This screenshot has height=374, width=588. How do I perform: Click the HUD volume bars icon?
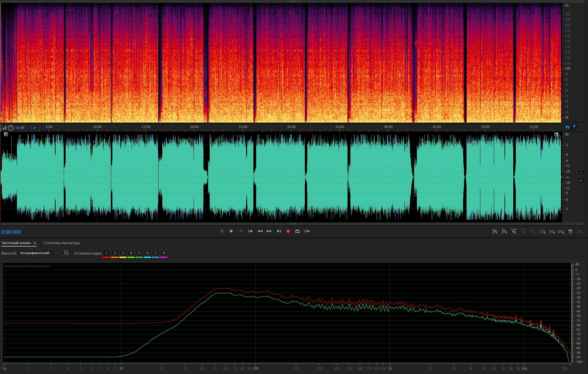click(x=4, y=128)
